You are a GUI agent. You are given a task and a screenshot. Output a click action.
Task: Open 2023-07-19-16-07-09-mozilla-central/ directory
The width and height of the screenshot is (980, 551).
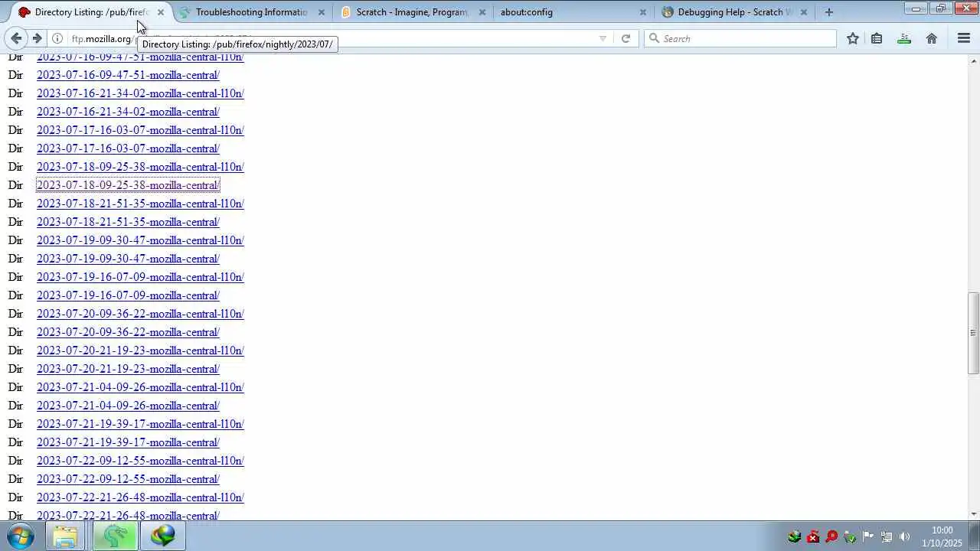[x=128, y=295]
